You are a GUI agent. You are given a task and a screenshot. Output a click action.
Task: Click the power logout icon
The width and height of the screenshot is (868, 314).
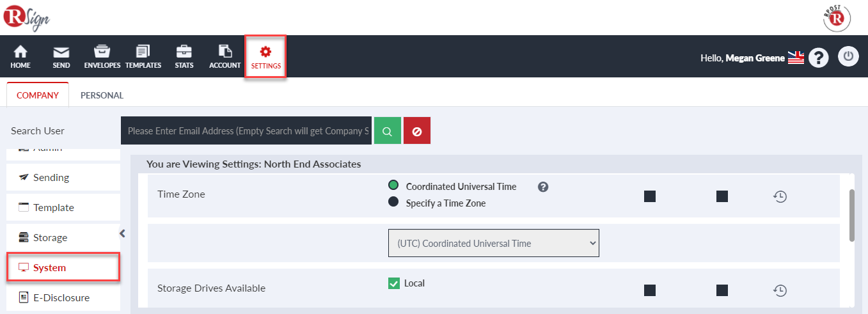pyautogui.click(x=848, y=56)
